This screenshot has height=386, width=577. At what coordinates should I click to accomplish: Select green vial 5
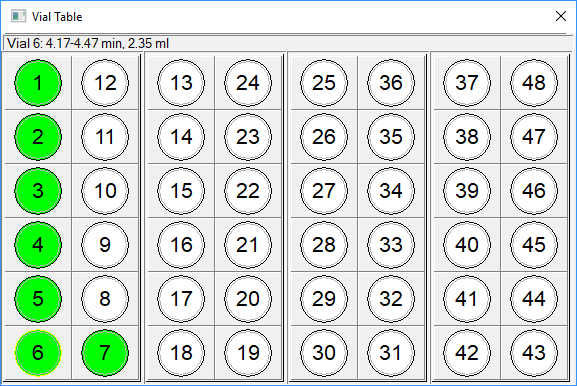(x=38, y=298)
